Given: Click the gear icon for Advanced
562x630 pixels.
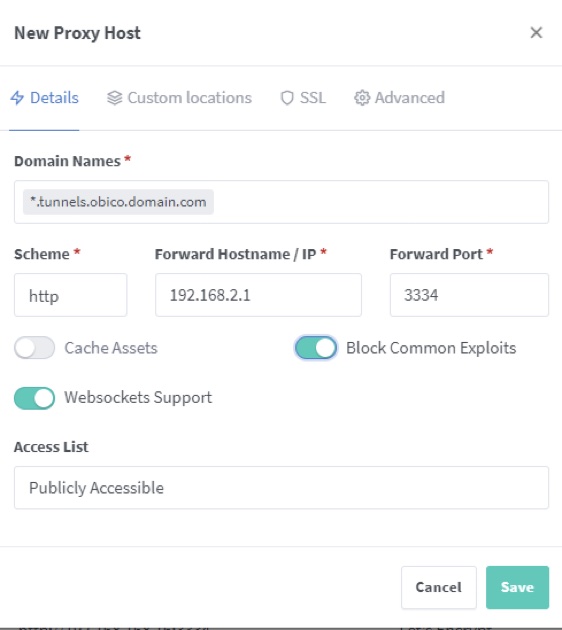Looking at the screenshot, I should [362, 98].
